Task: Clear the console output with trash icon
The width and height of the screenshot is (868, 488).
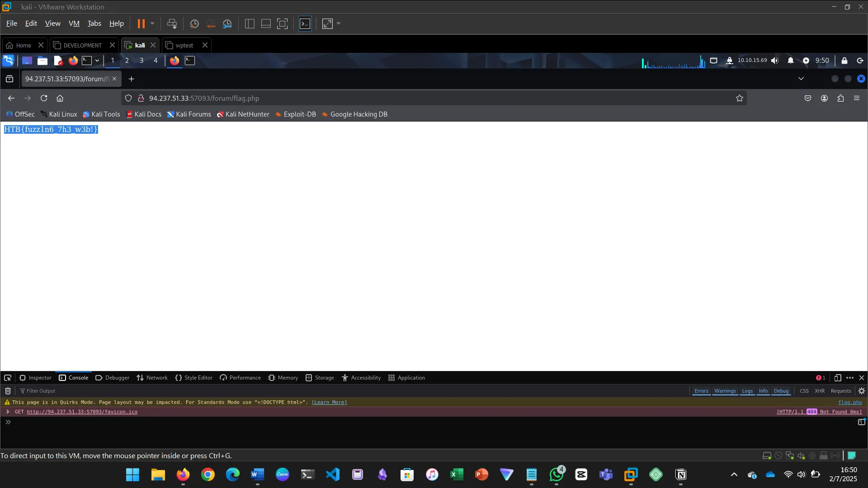Action: point(7,391)
